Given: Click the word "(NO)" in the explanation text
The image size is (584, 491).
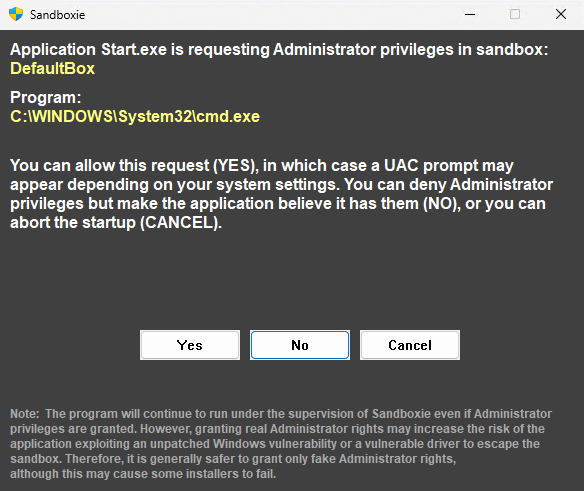Looking at the screenshot, I should (441, 204).
